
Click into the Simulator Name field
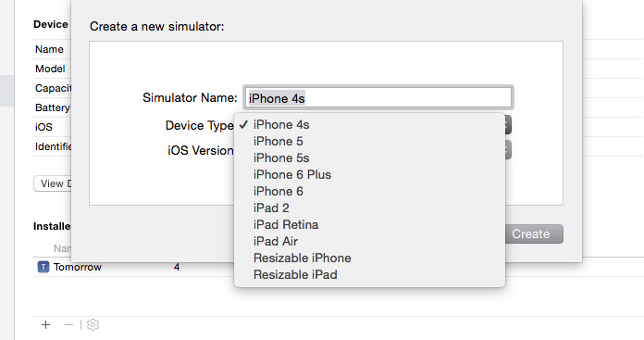point(378,98)
